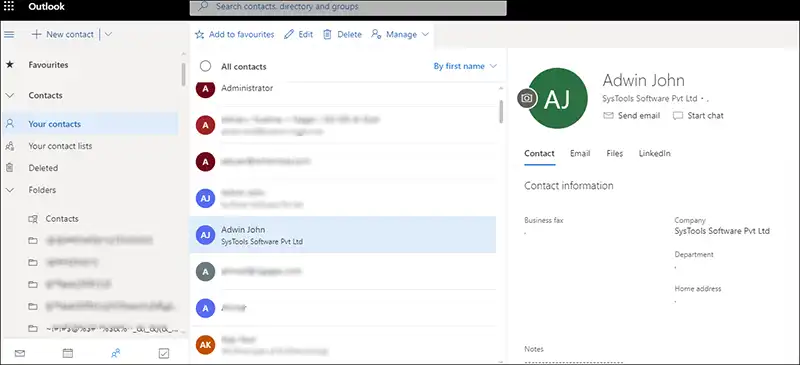Click the Your contact lists icon
The image size is (800, 365).
point(9,146)
